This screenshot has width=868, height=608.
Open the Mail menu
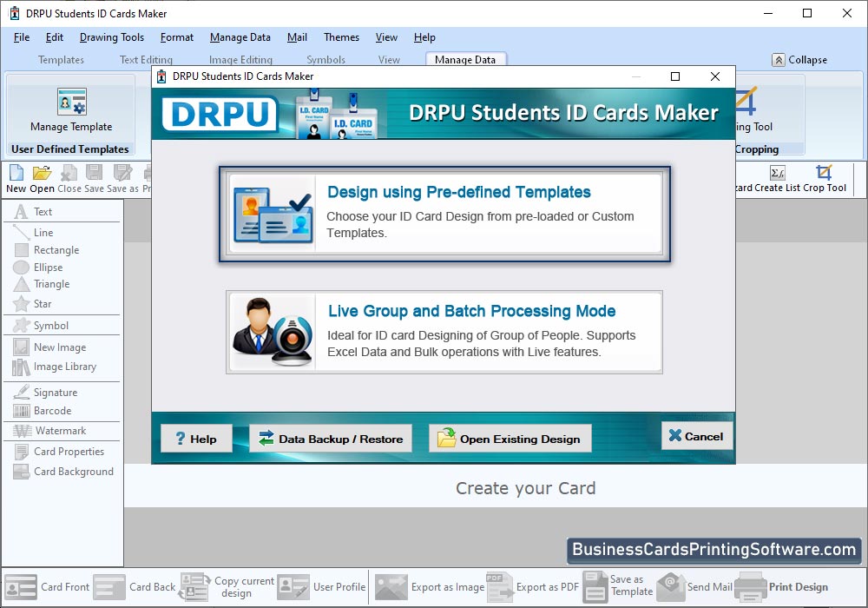click(297, 37)
